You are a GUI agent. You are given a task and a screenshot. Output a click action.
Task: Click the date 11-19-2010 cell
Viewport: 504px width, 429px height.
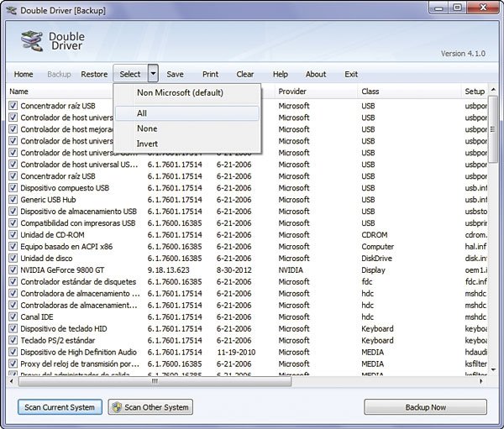click(x=236, y=353)
